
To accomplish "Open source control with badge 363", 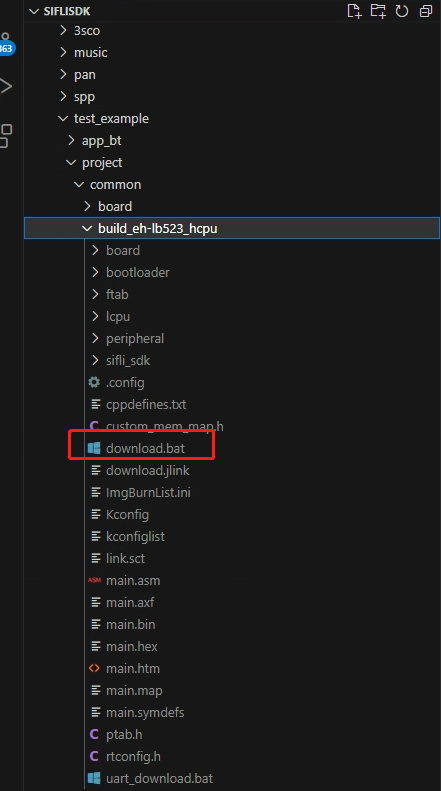I will [6, 44].
